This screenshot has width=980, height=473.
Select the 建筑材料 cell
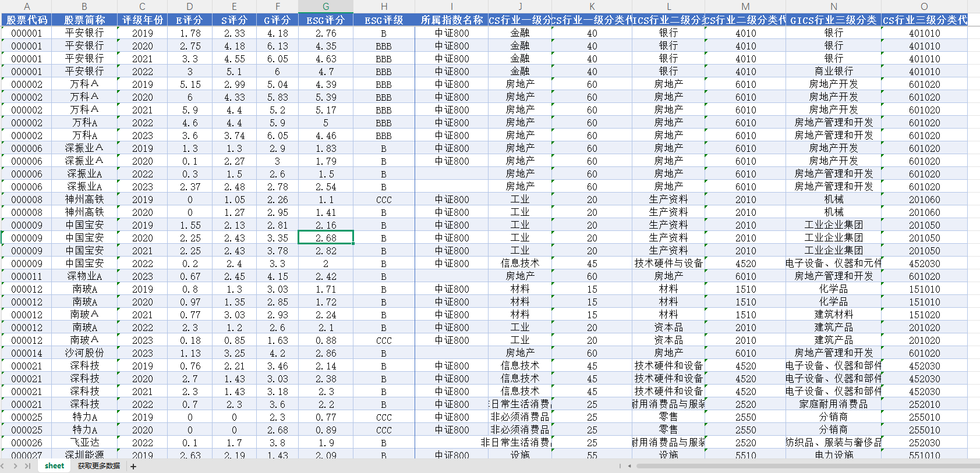tap(834, 314)
